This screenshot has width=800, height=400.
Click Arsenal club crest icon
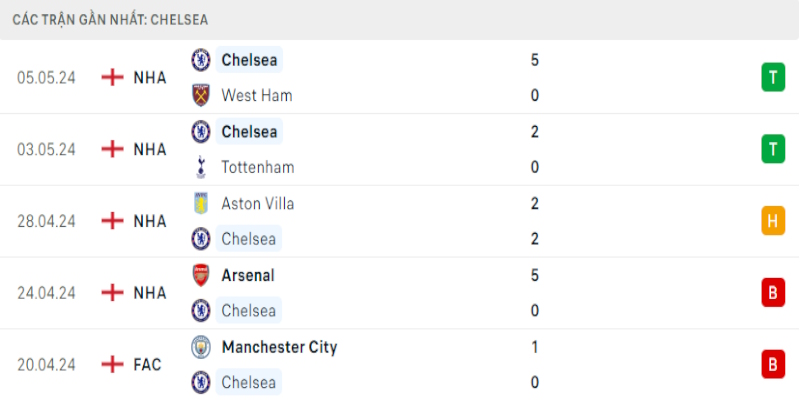tap(201, 275)
